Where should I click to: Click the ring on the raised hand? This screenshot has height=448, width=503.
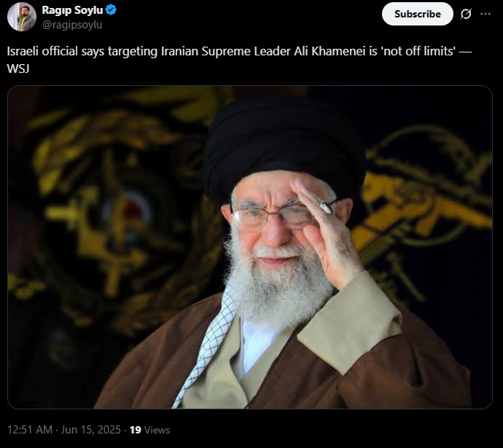pos(325,208)
